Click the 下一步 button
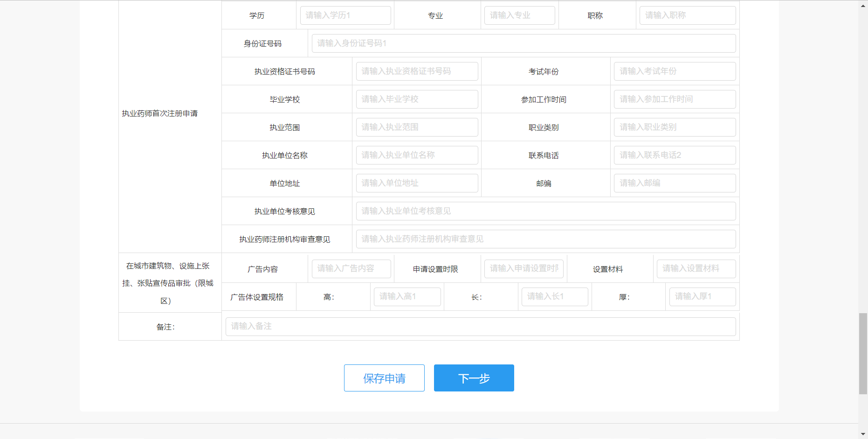Image resolution: width=868 pixels, height=439 pixels. tap(474, 378)
